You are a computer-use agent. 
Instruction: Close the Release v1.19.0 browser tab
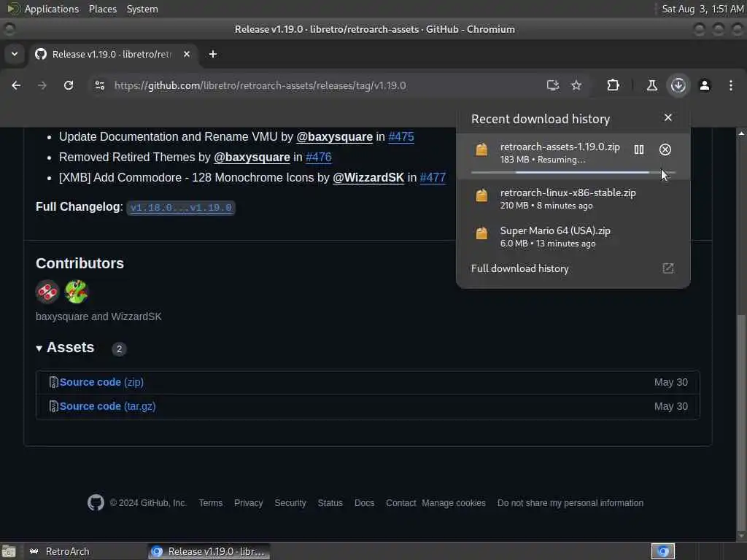coord(187,54)
